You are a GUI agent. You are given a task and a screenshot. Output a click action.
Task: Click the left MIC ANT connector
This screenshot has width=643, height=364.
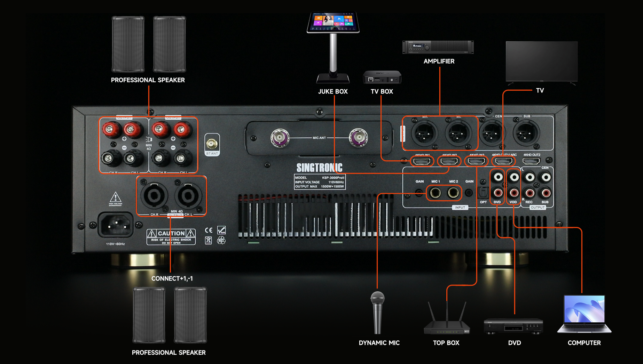pyautogui.click(x=280, y=138)
